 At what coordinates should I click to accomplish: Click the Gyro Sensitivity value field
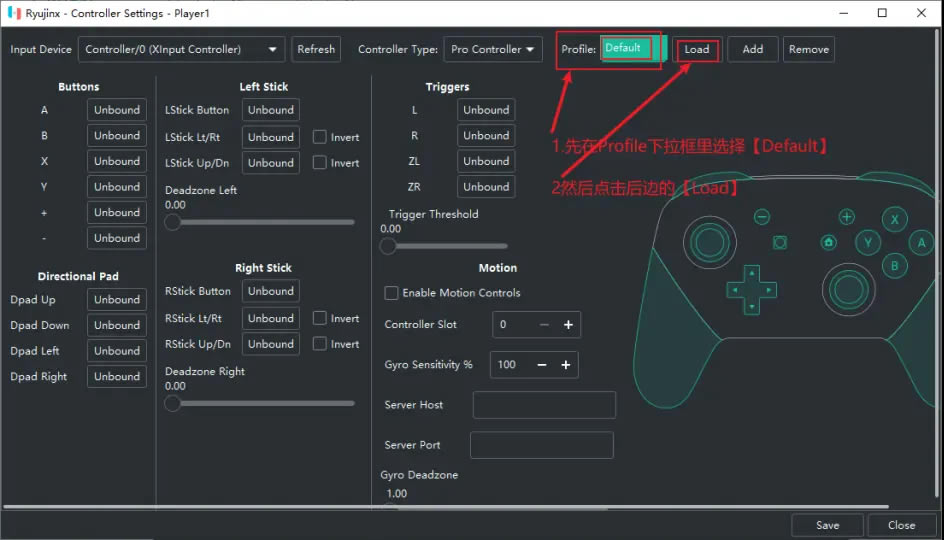[x=511, y=365]
